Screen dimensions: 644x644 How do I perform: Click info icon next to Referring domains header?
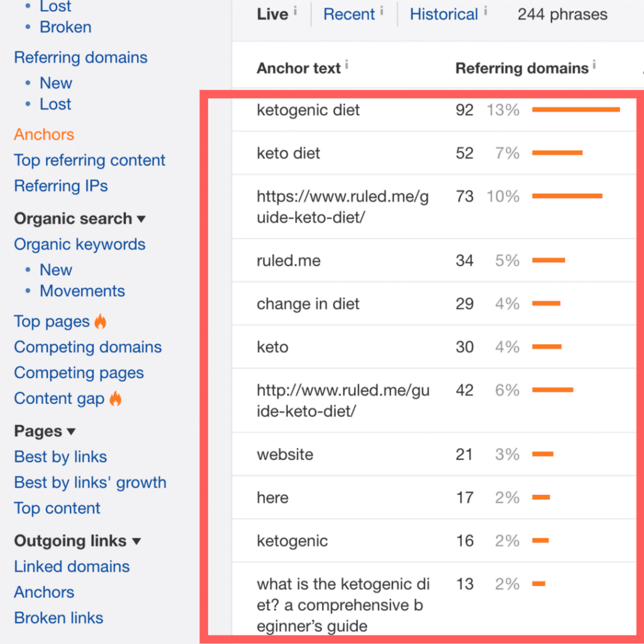(x=594, y=64)
